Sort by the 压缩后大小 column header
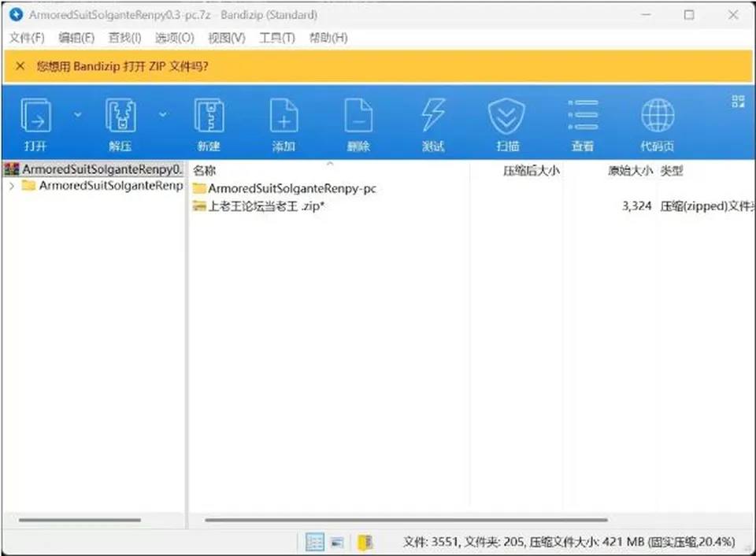This screenshot has height=556, width=756. point(532,170)
